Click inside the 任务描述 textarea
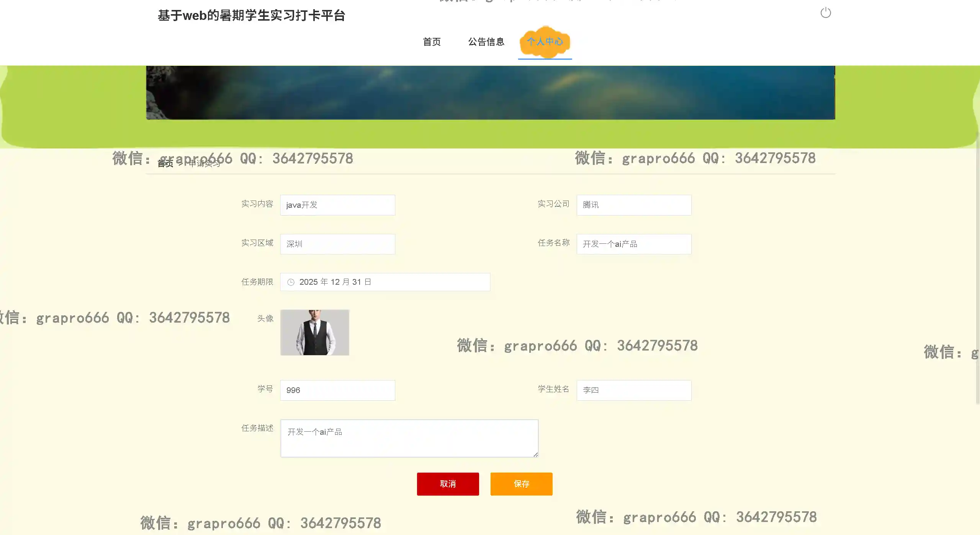 click(409, 438)
